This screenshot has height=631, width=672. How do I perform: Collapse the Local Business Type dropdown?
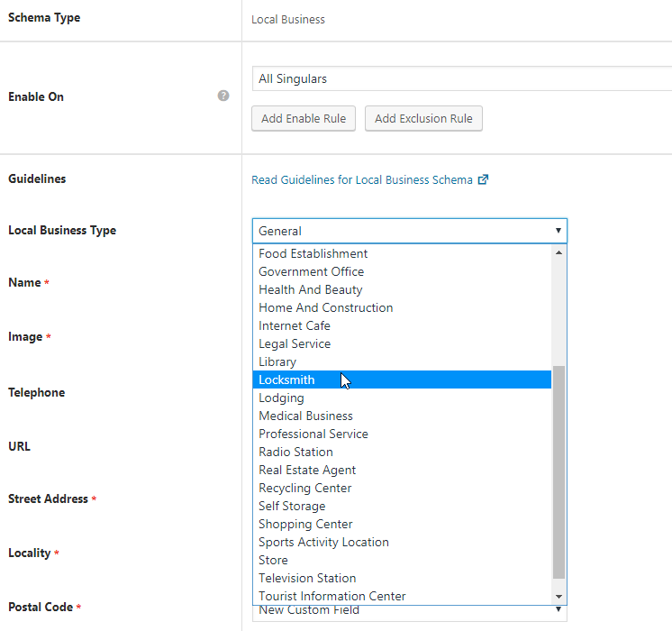click(x=410, y=231)
